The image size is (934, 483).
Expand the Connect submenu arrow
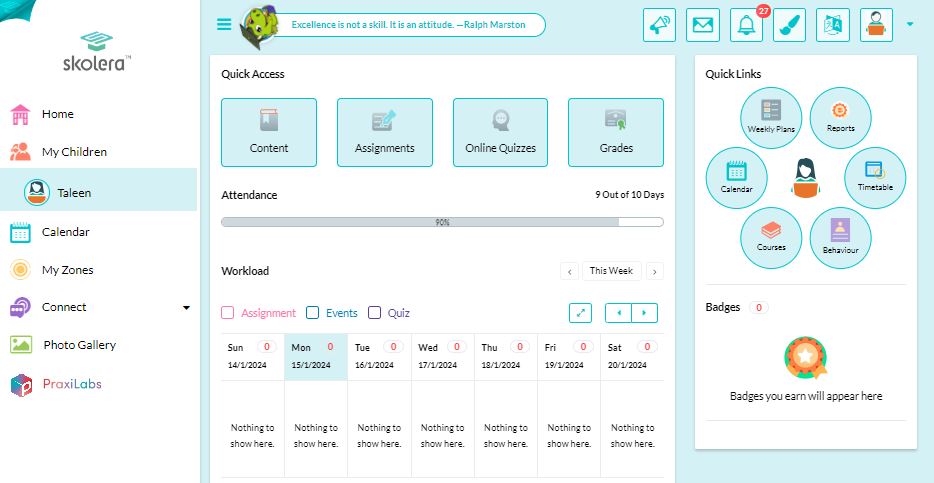186,308
